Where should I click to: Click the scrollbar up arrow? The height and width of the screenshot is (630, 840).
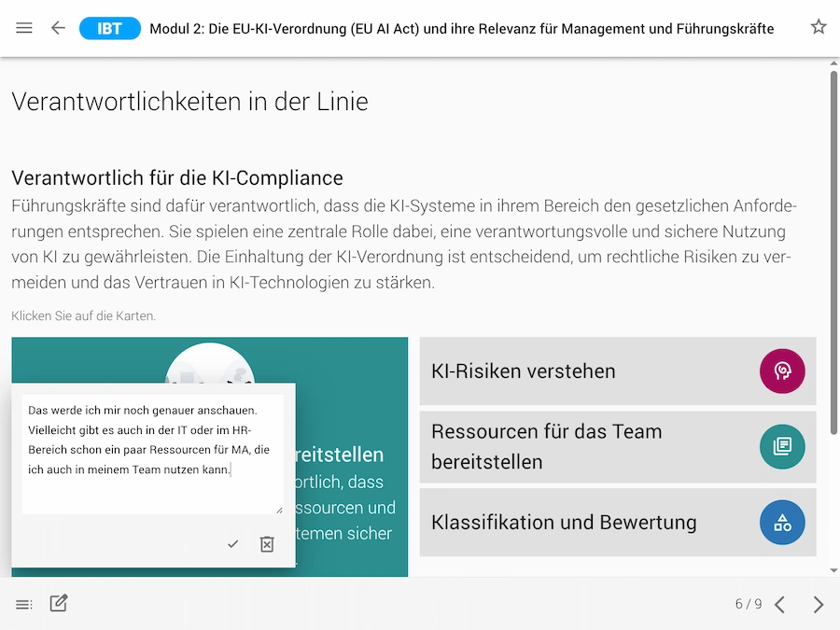[833, 63]
